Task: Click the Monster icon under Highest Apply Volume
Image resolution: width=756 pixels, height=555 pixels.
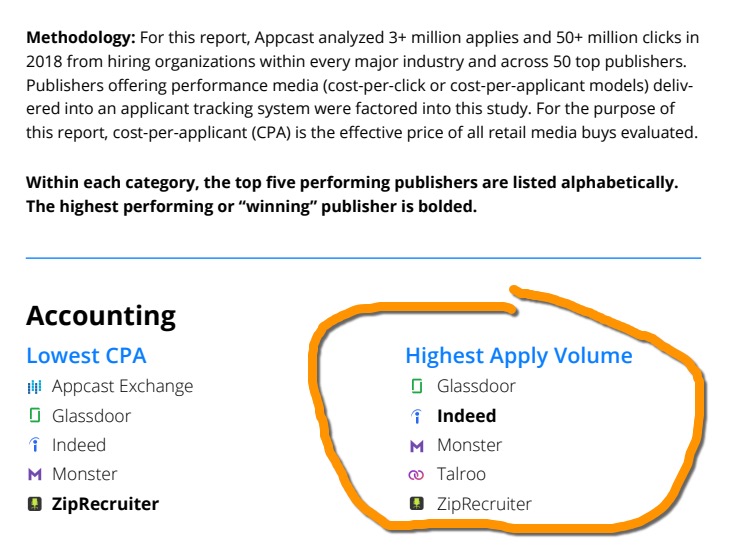Action: [x=417, y=446]
